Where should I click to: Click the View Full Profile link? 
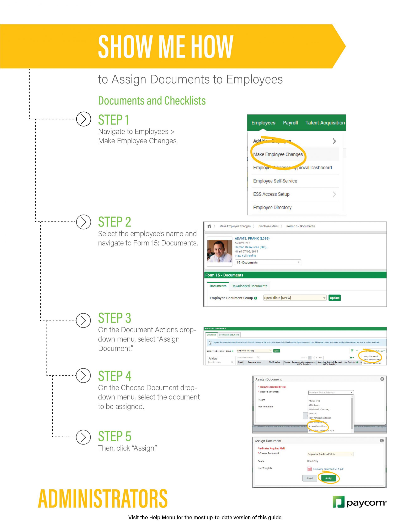tap(245, 256)
